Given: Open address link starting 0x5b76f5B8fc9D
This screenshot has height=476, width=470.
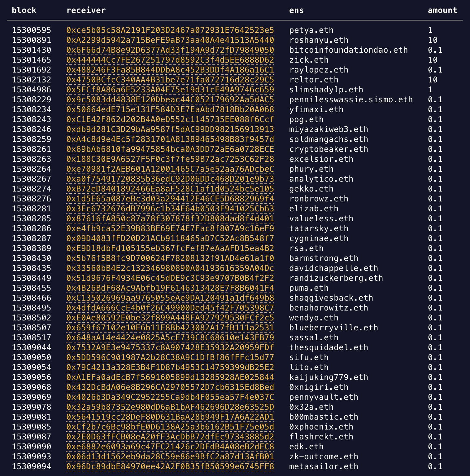Looking at the screenshot, I should coord(170,258).
